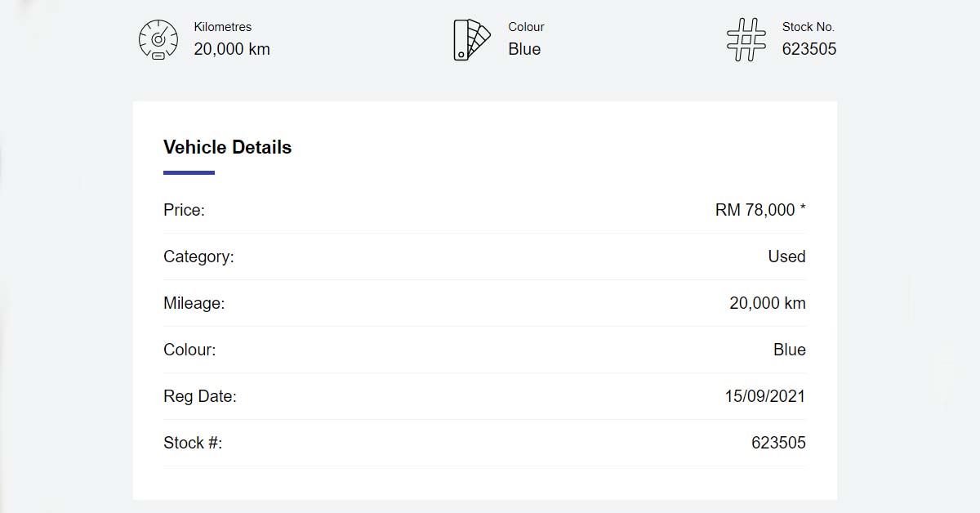Select the 15/09/2021 registration date value
This screenshot has width=980, height=513.
[764, 396]
